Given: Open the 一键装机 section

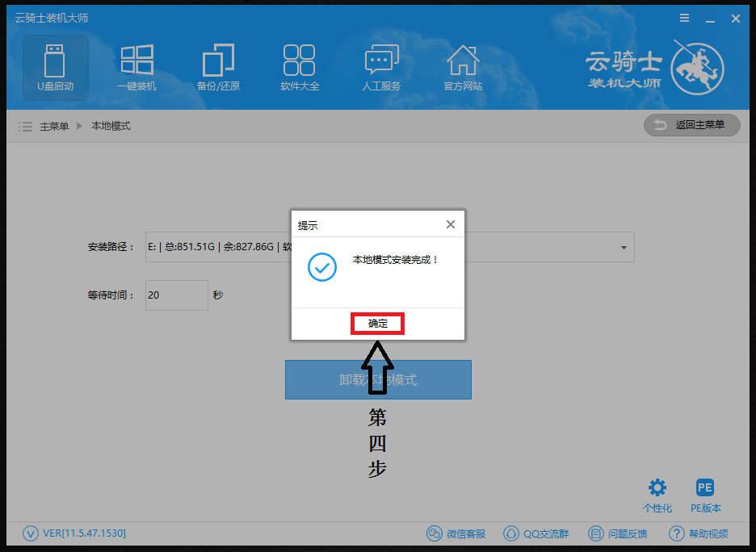Looking at the screenshot, I should point(137,68).
